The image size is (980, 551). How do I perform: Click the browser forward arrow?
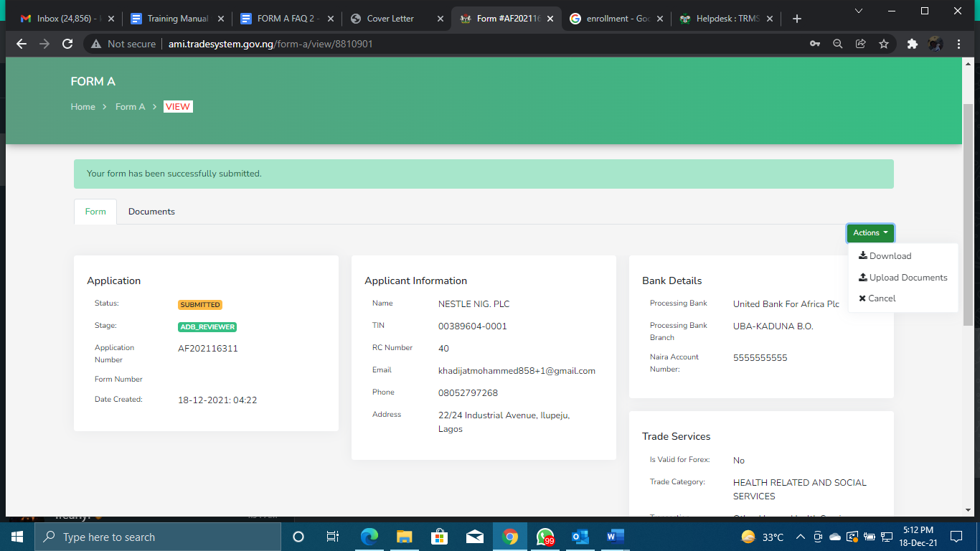pyautogui.click(x=44, y=44)
